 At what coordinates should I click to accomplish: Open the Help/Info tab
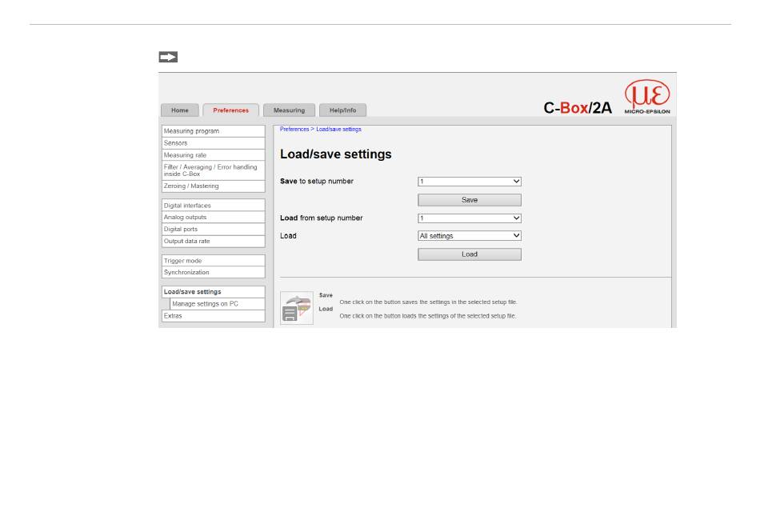(342, 110)
